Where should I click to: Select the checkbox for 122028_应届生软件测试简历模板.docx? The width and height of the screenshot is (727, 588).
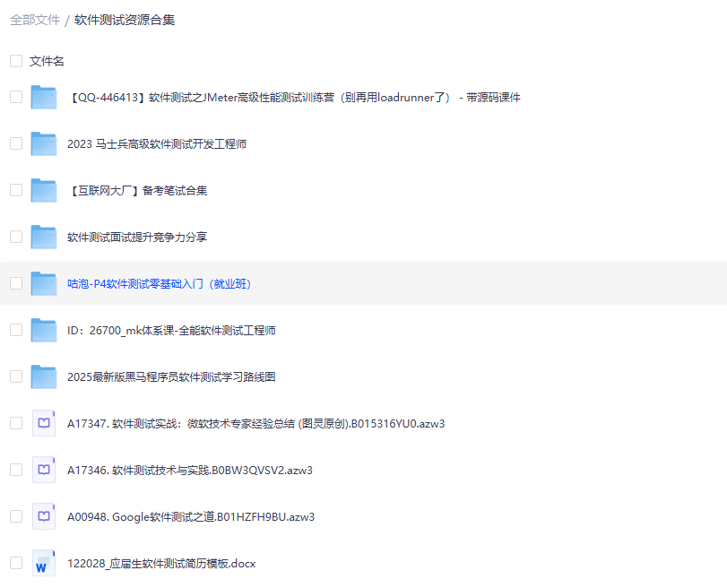point(15,563)
